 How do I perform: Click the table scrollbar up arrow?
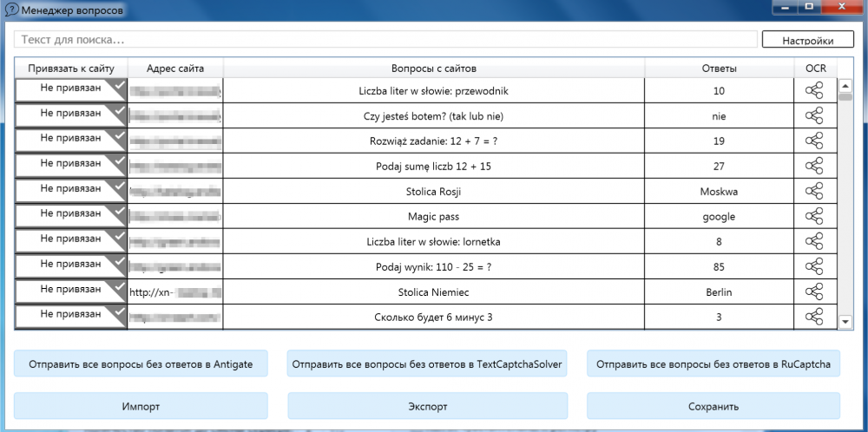(x=845, y=86)
